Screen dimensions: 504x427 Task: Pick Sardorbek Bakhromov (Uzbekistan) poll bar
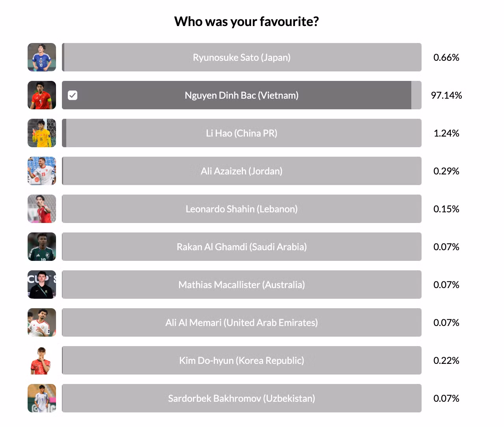[241, 398]
